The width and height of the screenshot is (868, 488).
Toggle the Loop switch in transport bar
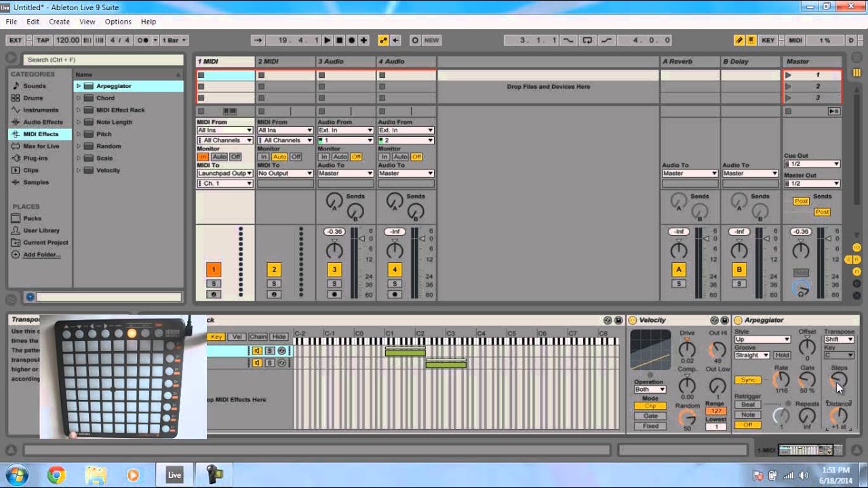click(587, 40)
